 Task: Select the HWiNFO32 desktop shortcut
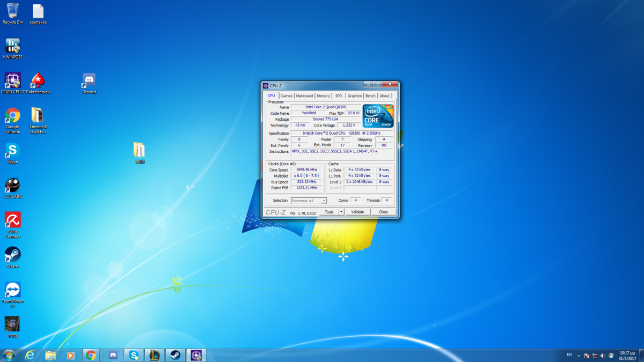coord(12,48)
